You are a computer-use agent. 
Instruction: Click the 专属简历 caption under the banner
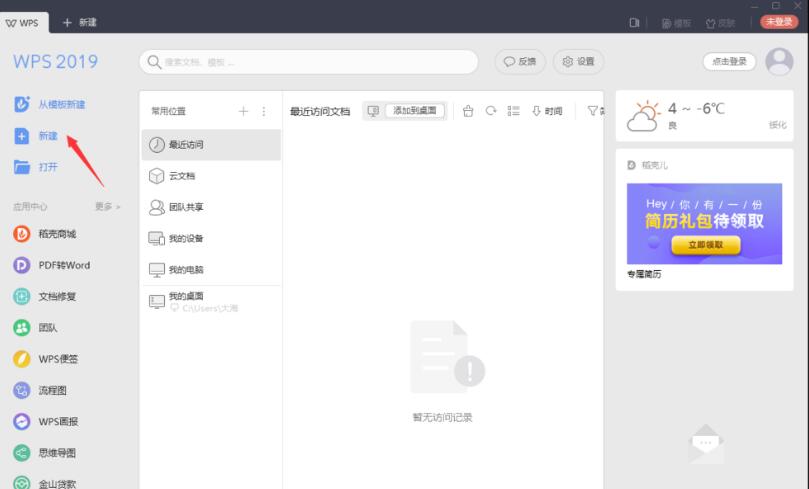click(x=644, y=274)
